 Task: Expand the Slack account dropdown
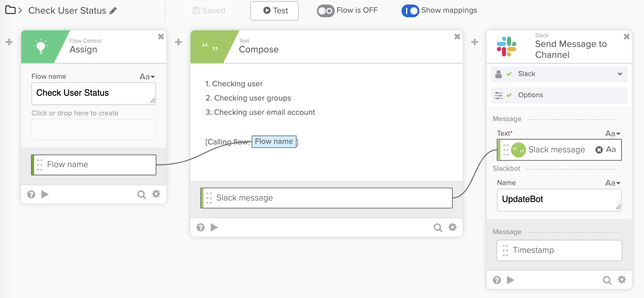tap(620, 74)
